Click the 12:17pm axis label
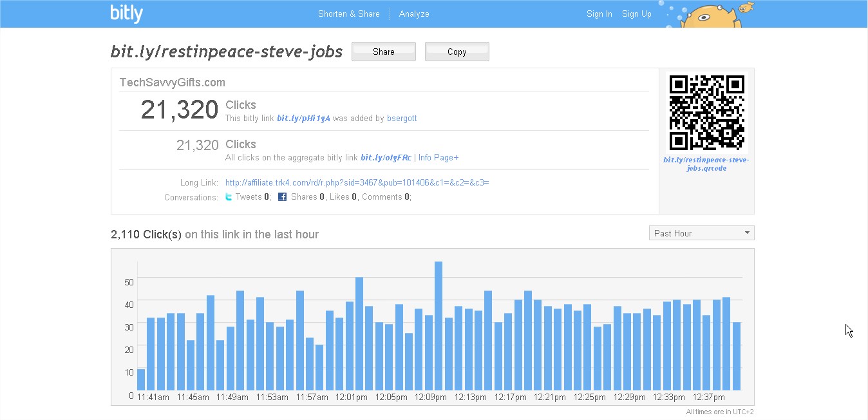 point(511,397)
